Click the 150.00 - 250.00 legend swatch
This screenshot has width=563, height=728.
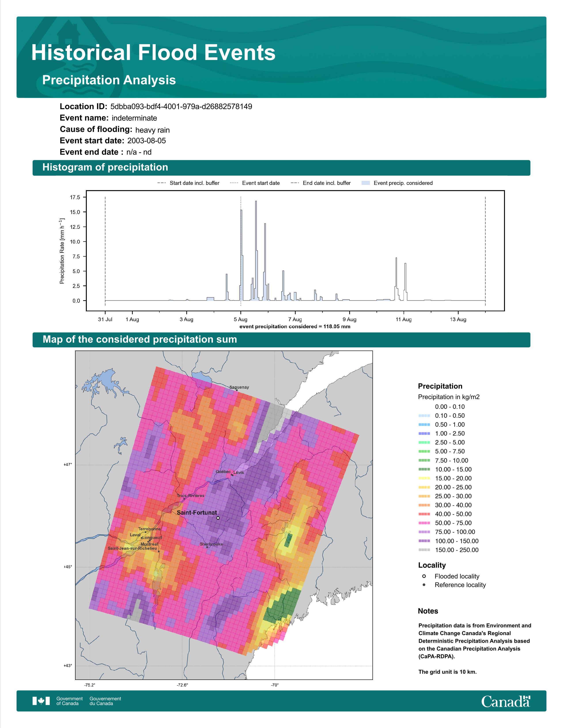[x=424, y=550]
